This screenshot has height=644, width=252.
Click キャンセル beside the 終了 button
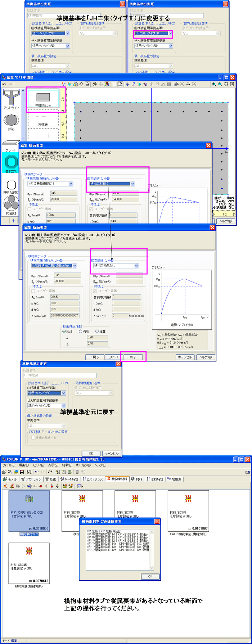(185, 357)
